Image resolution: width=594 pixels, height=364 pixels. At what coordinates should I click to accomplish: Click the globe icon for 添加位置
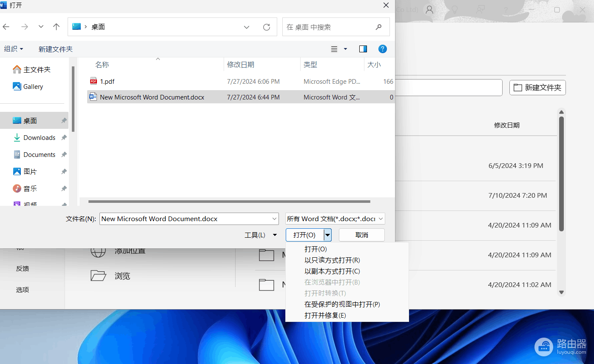click(x=98, y=252)
